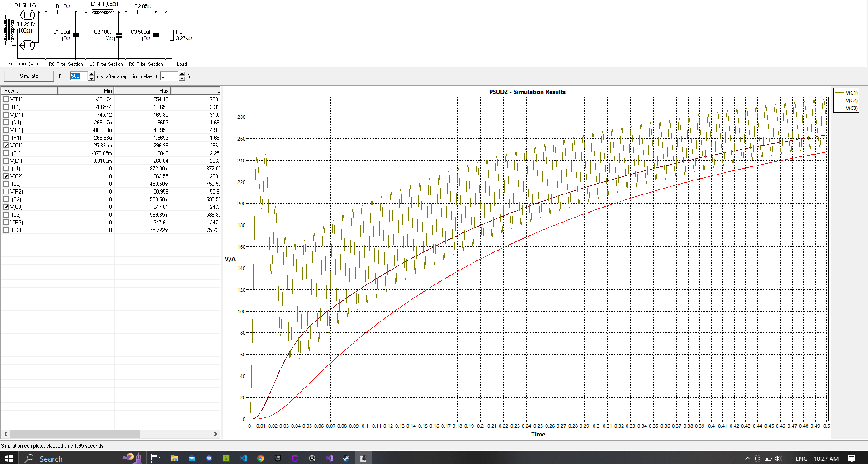The width and height of the screenshot is (868, 464).
Task: Check battery status in the system tray
Action: coord(768,459)
